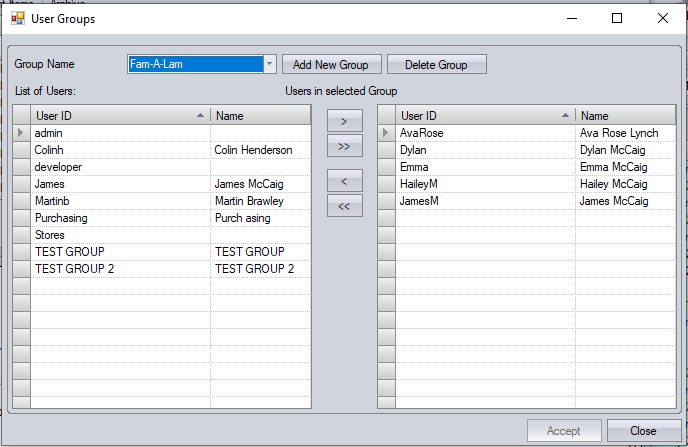Remove selected user with < button
The width and height of the screenshot is (688, 447).
coord(344,181)
